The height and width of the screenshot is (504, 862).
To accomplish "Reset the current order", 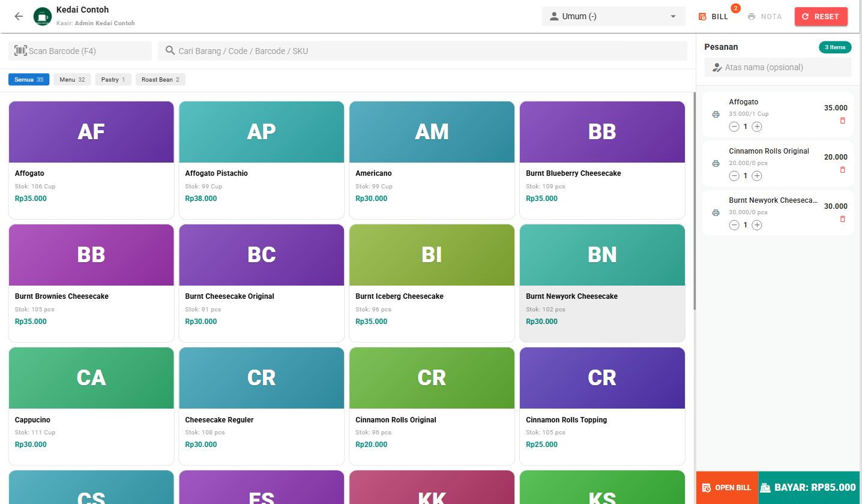I will click(821, 16).
